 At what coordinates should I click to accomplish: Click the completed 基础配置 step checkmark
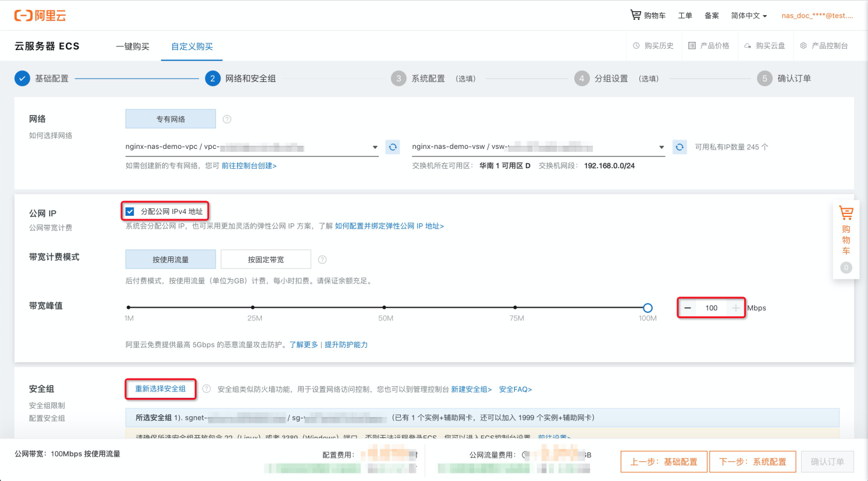click(x=22, y=79)
